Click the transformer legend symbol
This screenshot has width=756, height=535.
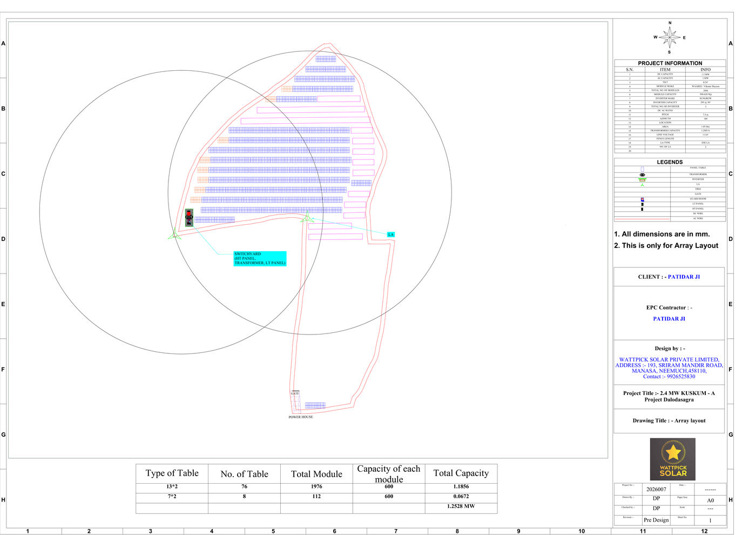(642, 175)
